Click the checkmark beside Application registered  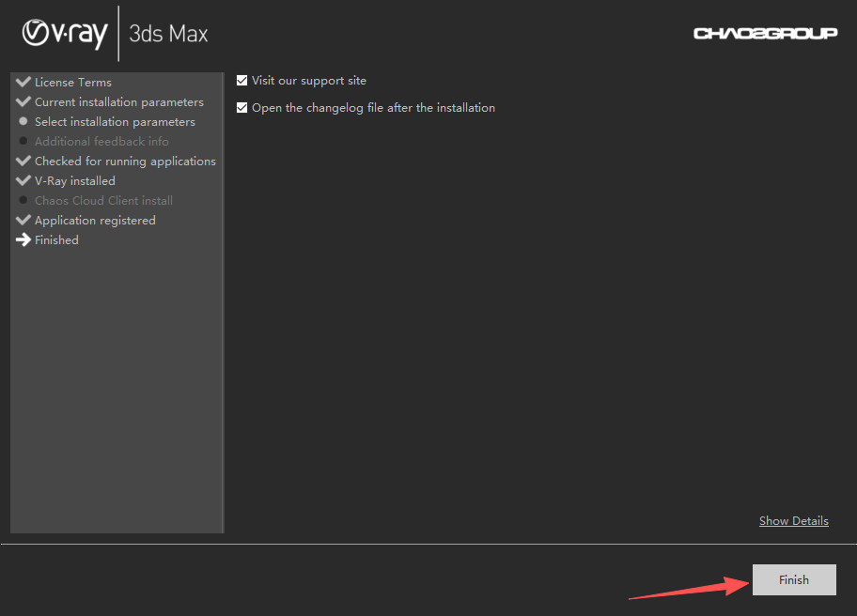[23, 220]
